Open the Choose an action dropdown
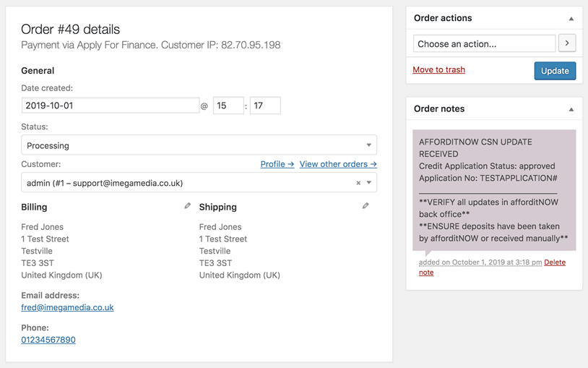The width and height of the screenshot is (588, 368). coord(484,43)
